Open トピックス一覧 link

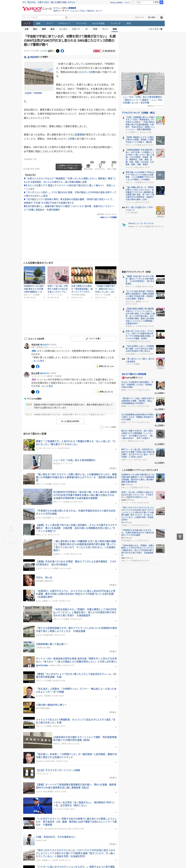[x=155, y=29]
